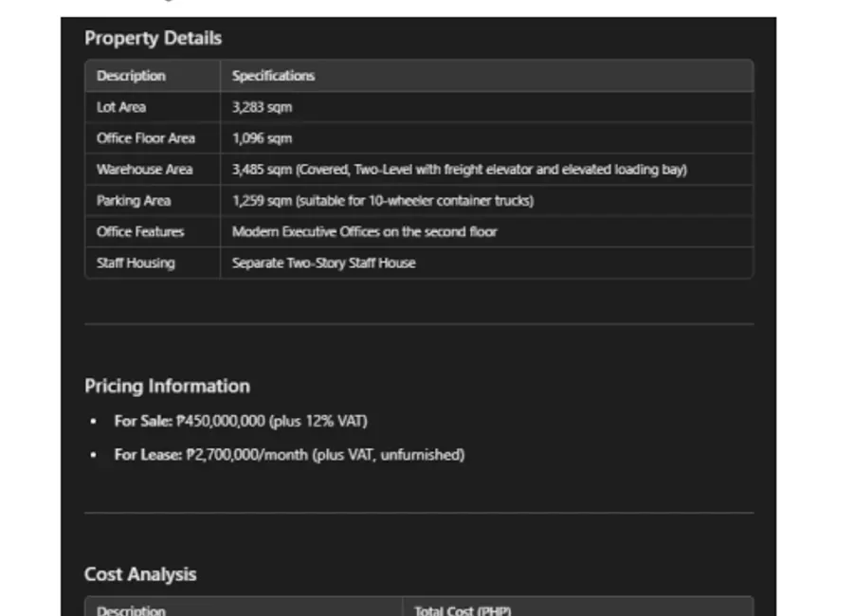Click Separate Two-Story Staff House text
The width and height of the screenshot is (853, 616).
(x=324, y=263)
